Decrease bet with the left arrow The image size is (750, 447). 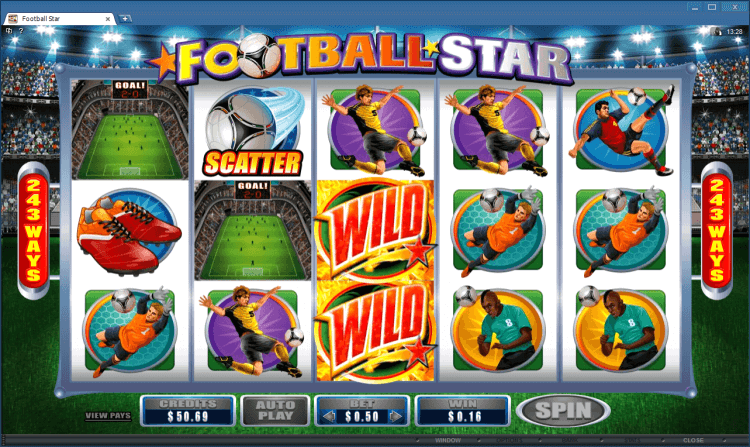pos(328,416)
